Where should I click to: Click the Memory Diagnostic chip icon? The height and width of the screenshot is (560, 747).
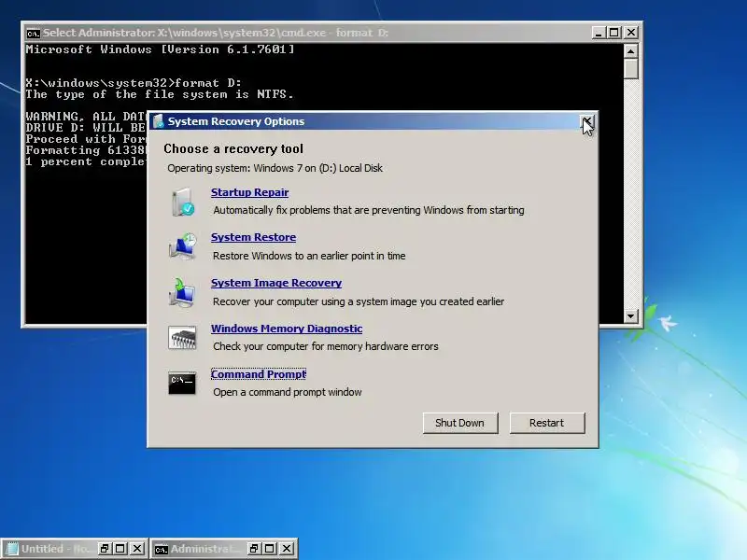pyautogui.click(x=182, y=338)
